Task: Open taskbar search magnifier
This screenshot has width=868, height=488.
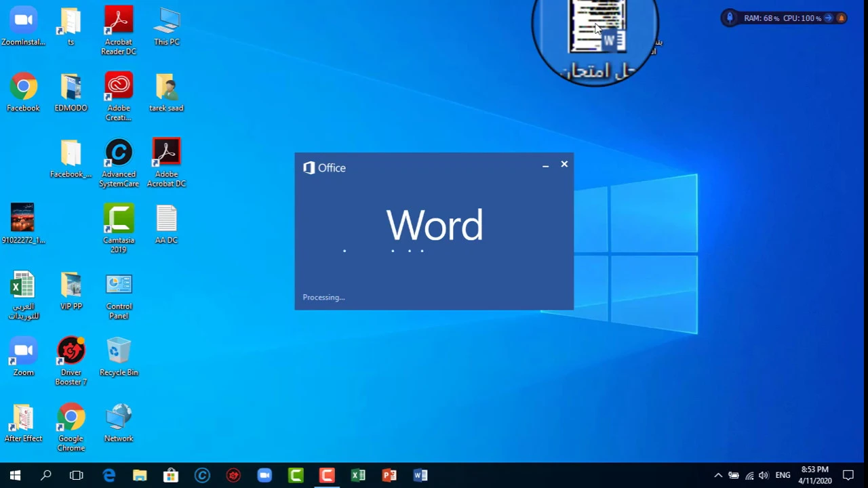Action: pyautogui.click(x=46, y=475)
